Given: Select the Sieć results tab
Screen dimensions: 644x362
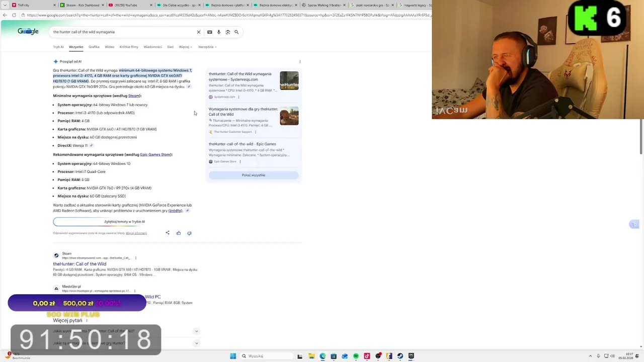Looking at the screenshot, I should [170, 47].
